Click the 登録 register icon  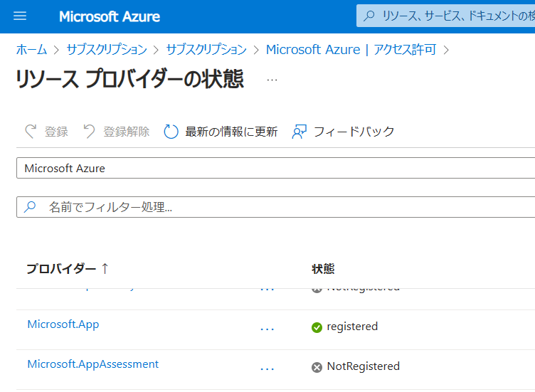(x=31, y=132)
